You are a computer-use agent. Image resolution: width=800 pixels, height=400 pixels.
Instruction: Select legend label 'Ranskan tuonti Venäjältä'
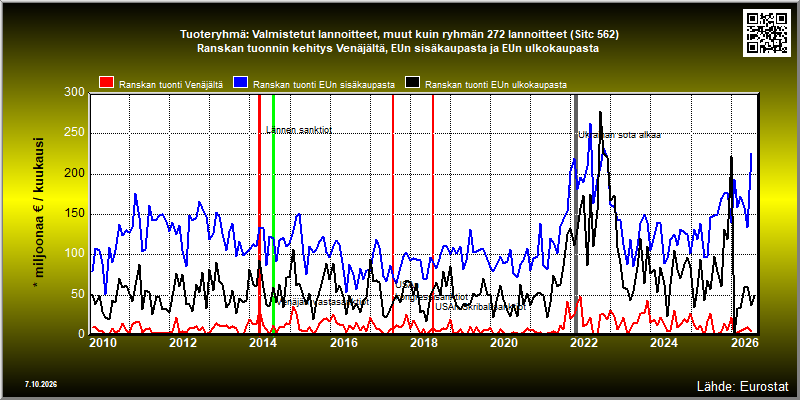tap(171, 85)
